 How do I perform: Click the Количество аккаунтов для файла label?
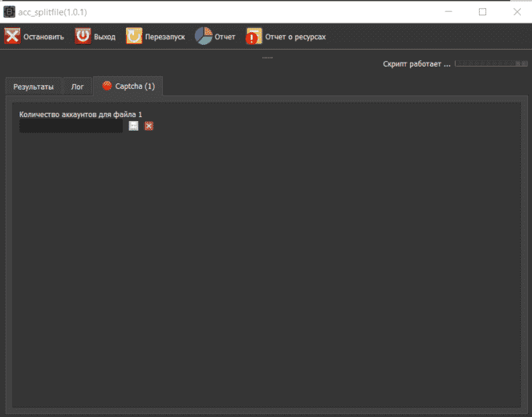tap(80, 115)
